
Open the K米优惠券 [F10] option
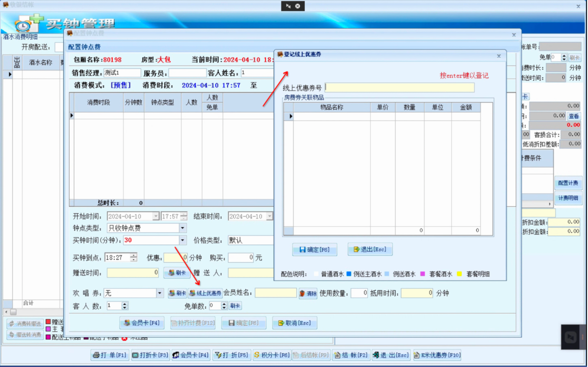437,355
